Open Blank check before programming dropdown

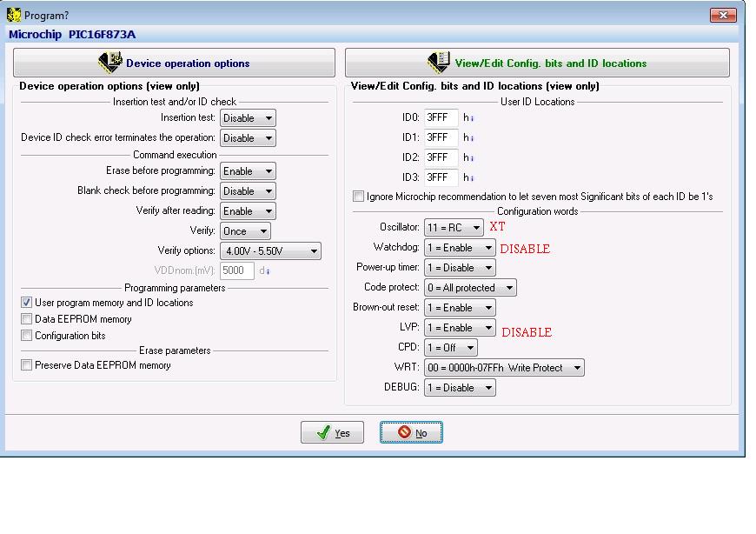click(248, 191)
